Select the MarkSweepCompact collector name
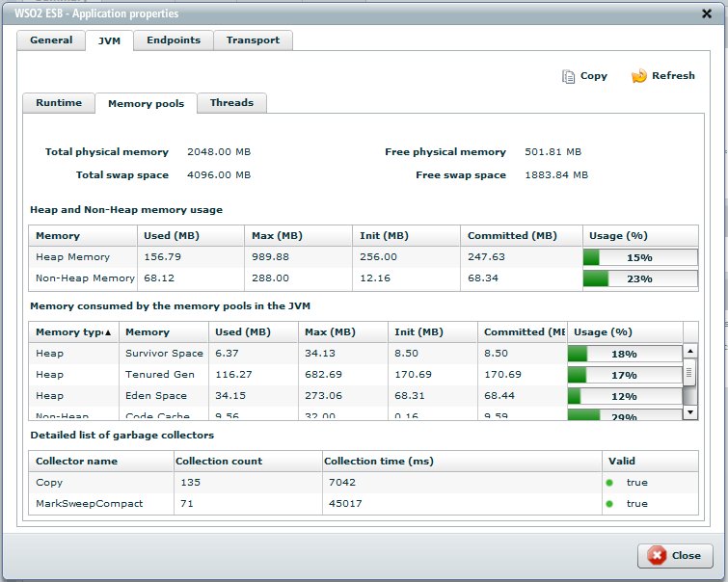 point(89,504)
